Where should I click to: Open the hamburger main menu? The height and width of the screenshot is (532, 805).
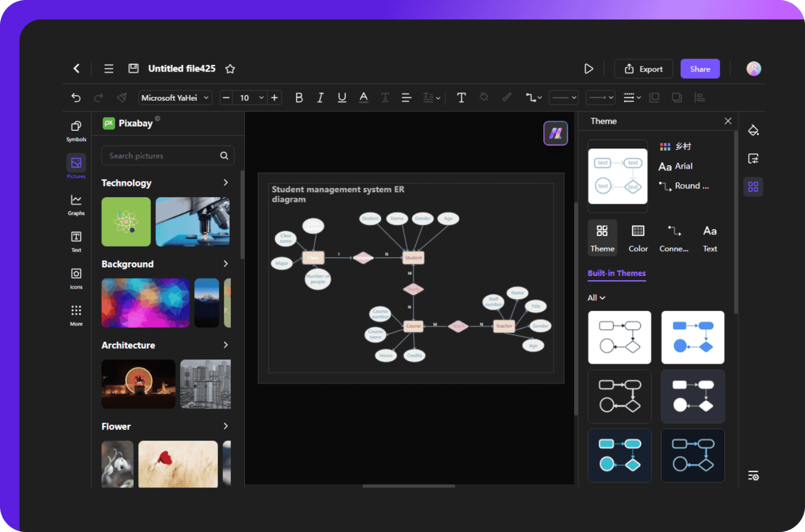pyautogui.click(x=109, y=68)
